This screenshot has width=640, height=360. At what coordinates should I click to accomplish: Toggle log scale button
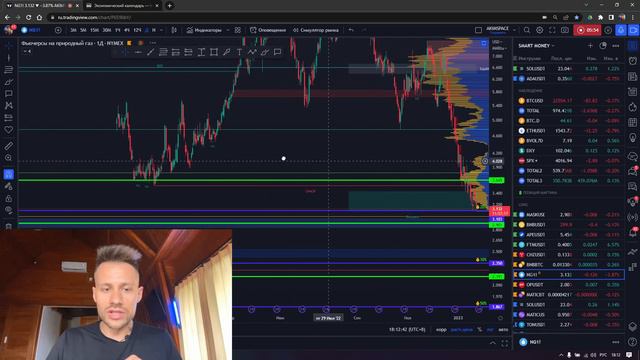pos(490,329)
